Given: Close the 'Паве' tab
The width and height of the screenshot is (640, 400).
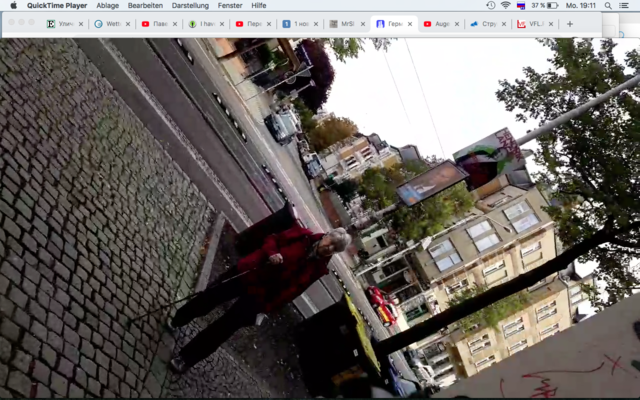Looking at the screenshot, I should point(175,24).
